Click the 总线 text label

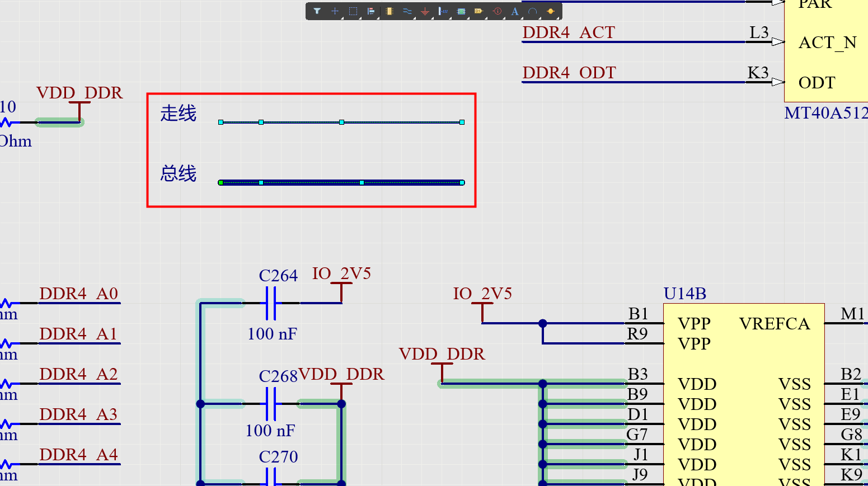(x=179, y=174)
